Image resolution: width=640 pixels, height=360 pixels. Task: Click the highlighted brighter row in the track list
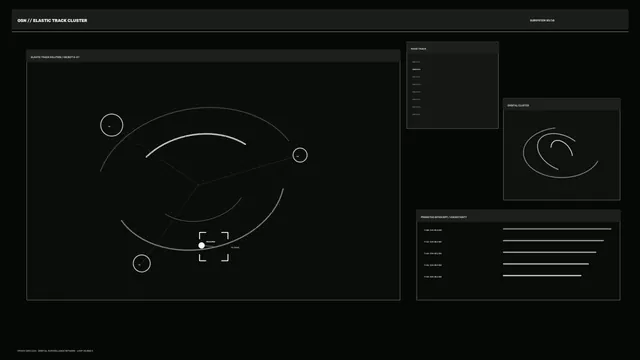pos(416,69)
